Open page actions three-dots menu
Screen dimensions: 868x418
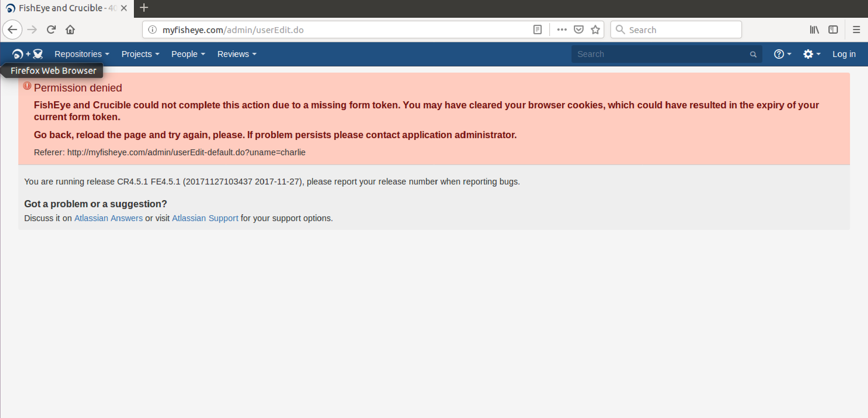(562, 30)
